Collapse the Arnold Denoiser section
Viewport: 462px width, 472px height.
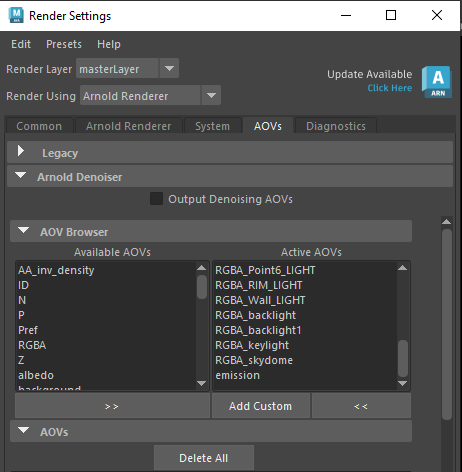[x=21, y=175]
